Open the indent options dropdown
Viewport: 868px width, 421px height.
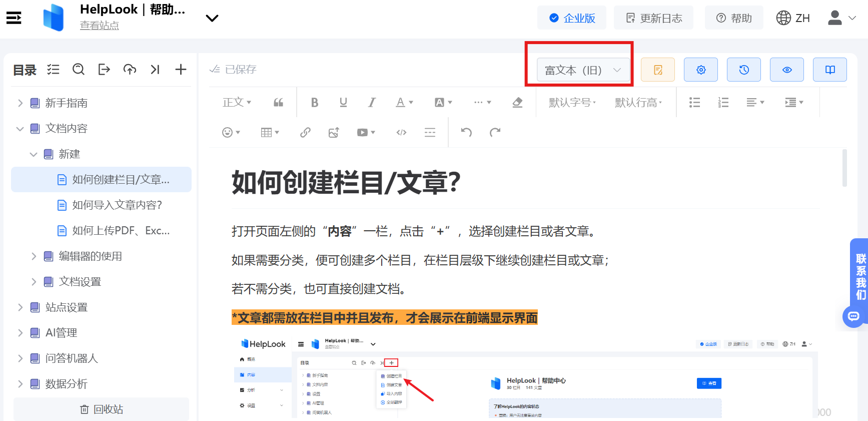[x=794, y=103]
